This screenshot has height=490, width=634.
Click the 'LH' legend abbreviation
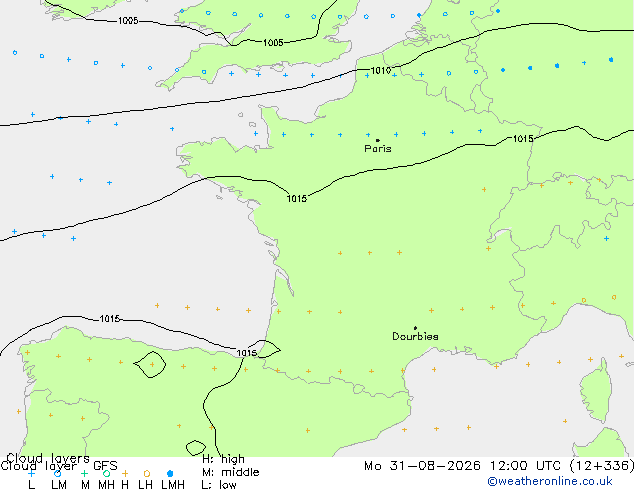coord(146,485)
